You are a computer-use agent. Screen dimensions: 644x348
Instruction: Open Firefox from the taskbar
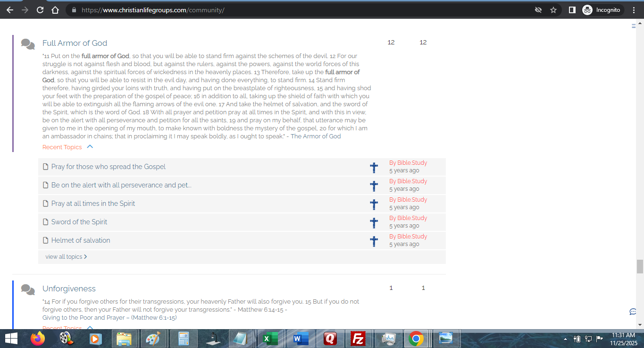pyautogui.click(x=37, y=339)
